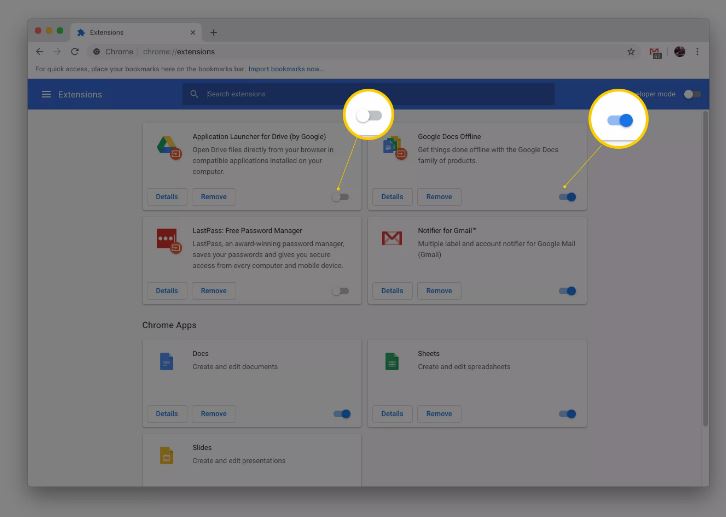The width and height of the screenshot is (726, 517).
Task: Open Details for Notifier for Gmail
Action: coord(392,291)
